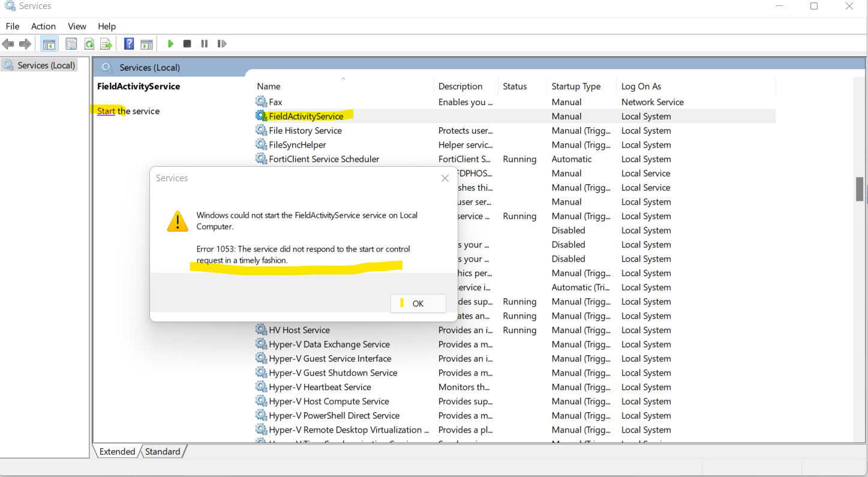Click OK in the Error 1053 dialog

pos(418,304)
